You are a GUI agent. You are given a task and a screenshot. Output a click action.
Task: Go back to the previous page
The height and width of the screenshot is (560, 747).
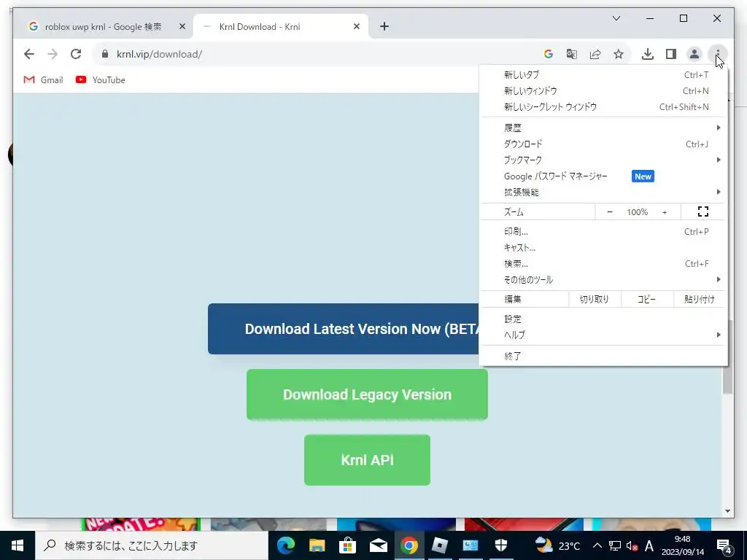29,54
